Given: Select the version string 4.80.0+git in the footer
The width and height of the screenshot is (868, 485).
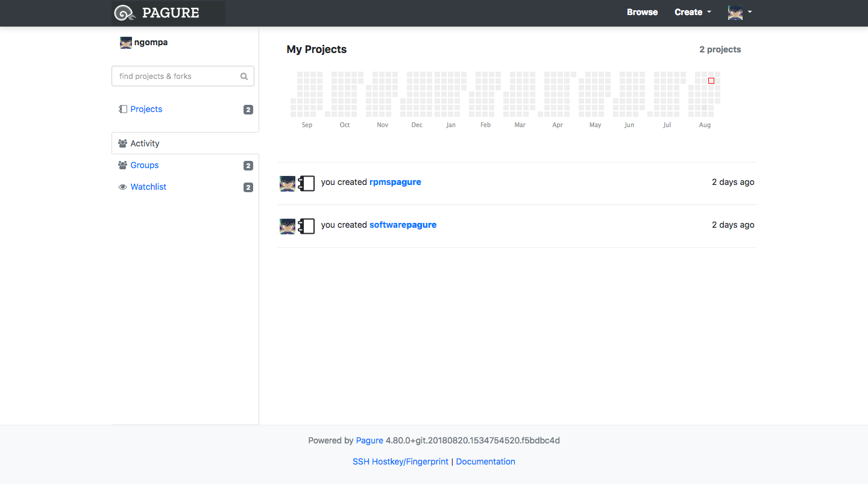Looking at the screenshot, I should tap(473, 440).
